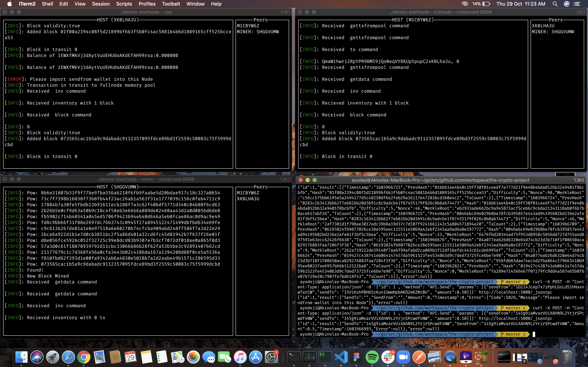Viewport: 588px width, 367px height.
Task: Open Slack with 76 notifications badge
Action: click(x=388, y=357)
